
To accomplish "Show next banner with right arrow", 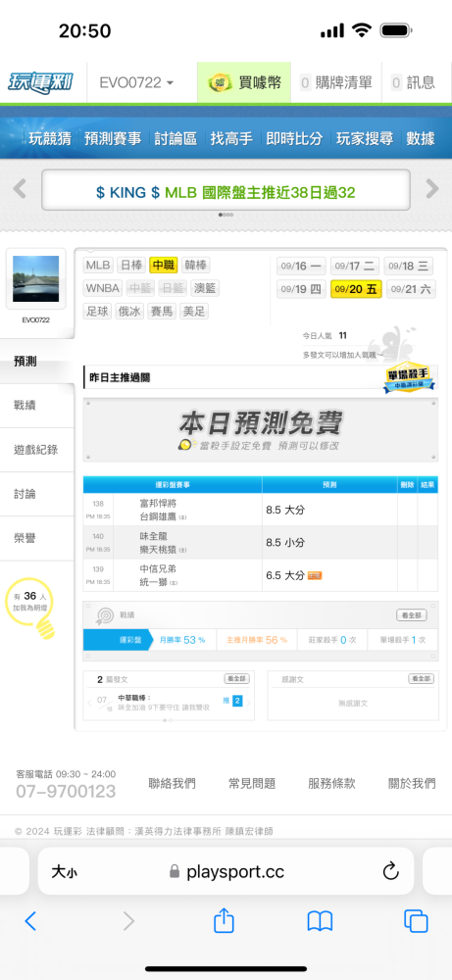I will 432,188.
